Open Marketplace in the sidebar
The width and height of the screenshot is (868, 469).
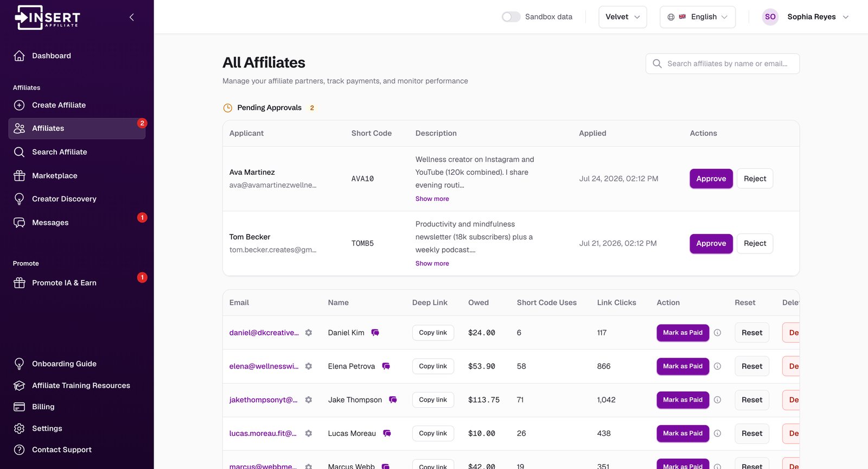[x=77, y=176]
